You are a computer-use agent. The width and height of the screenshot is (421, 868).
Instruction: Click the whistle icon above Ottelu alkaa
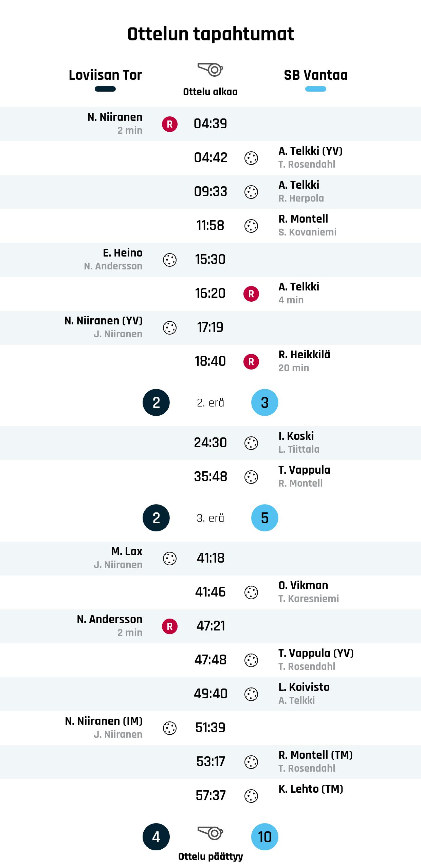(x=210, y=70)
